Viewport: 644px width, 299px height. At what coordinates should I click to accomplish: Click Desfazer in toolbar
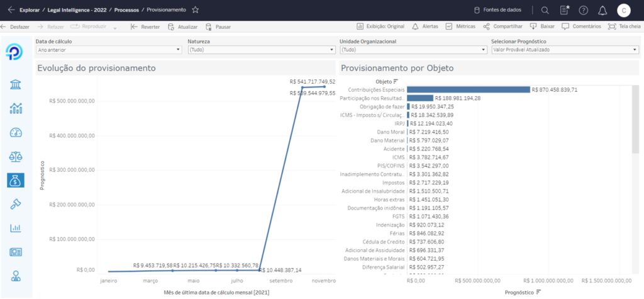(x=15, y=26)
